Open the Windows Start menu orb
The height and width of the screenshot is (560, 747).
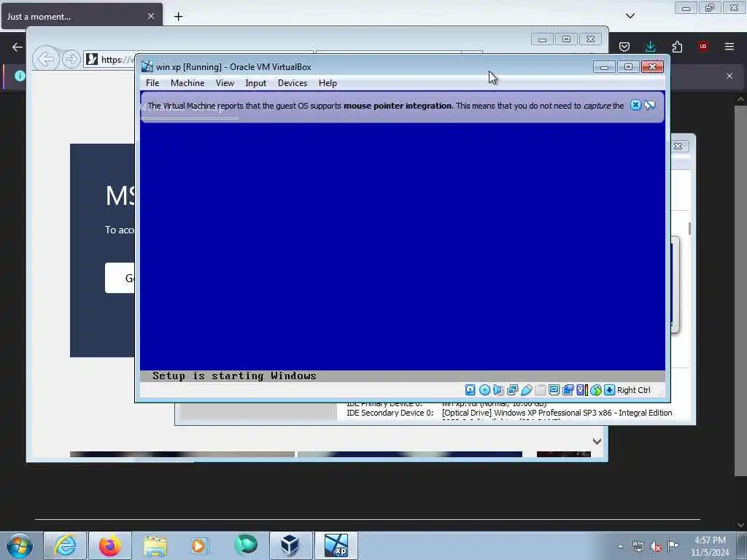pos(20,545)
